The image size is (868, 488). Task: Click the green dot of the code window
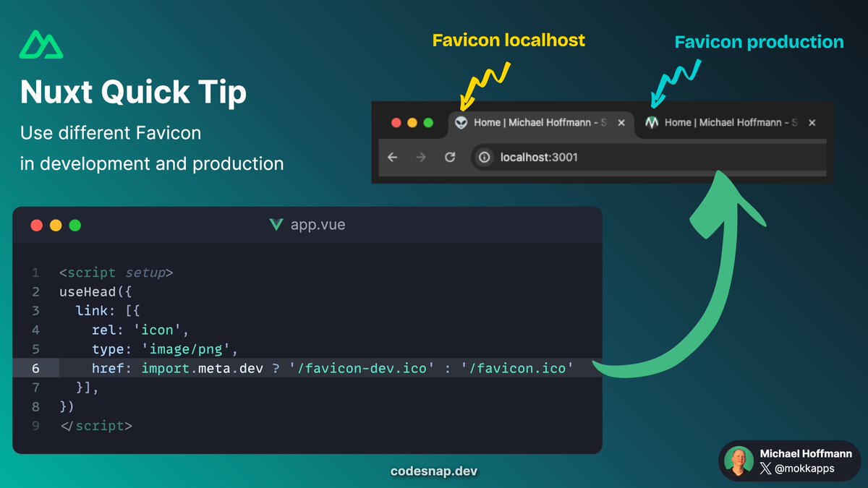point(75,226)
